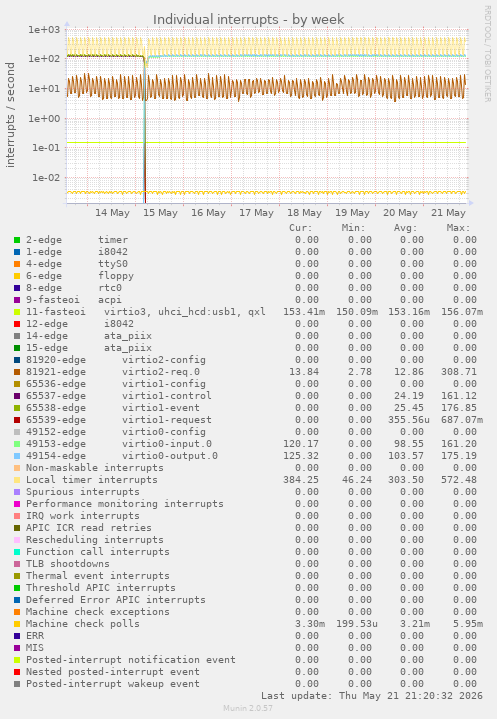This screenshot has height=719, width=497.
Task: Click the brown virtio2-req.0 legend swatch
Action: tap(17, 372)
